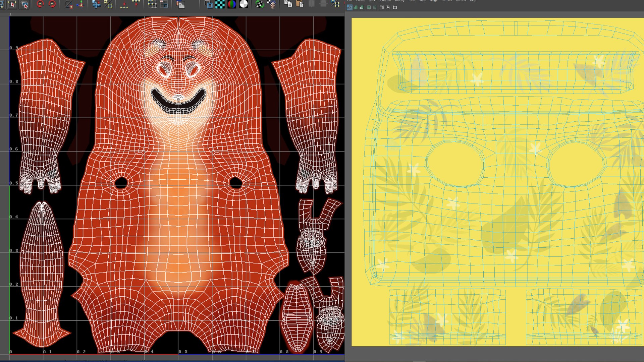Toggle the alpha channel display circle icon
This screenshot has width=644, height=362.
click(x=244, y=4)
